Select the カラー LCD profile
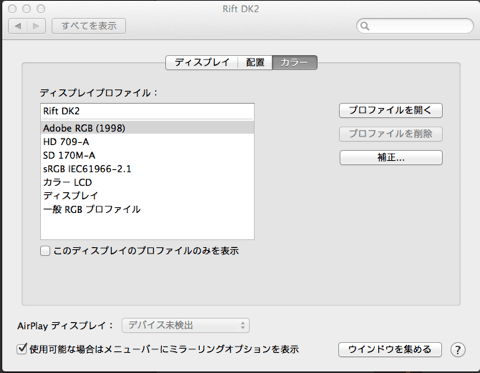 (x=147, y=182)
